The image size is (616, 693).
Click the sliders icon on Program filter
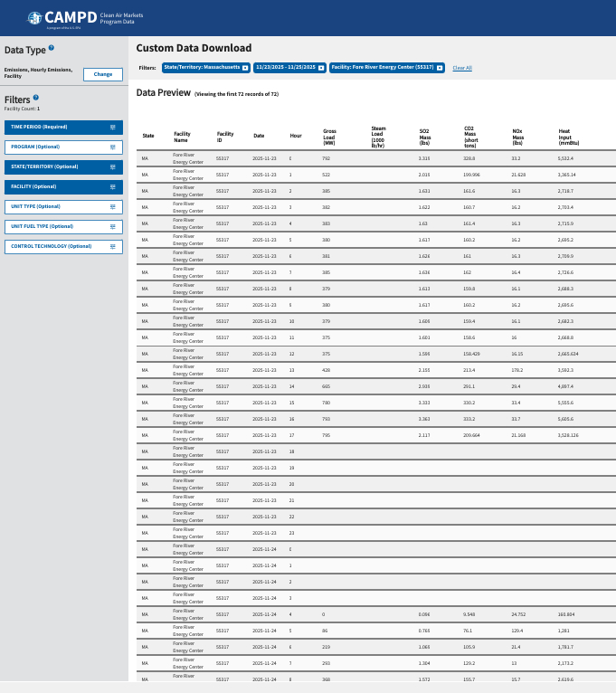click(113, 147)
